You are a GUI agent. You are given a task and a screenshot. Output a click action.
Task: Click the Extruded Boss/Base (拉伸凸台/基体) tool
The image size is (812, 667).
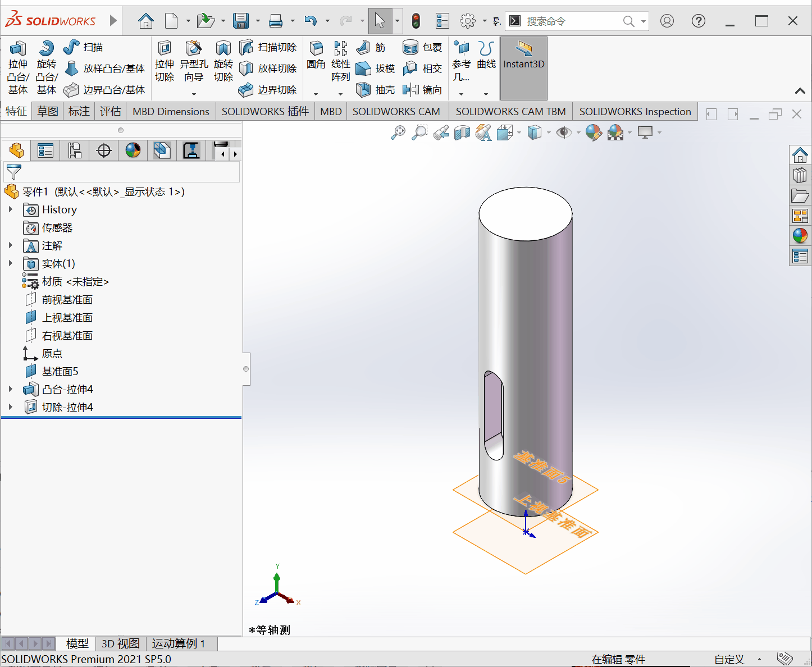(x=18, y=67)
